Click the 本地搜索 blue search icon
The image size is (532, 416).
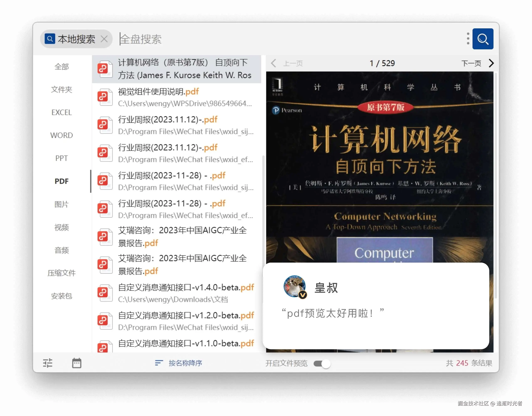pos(50,39)
